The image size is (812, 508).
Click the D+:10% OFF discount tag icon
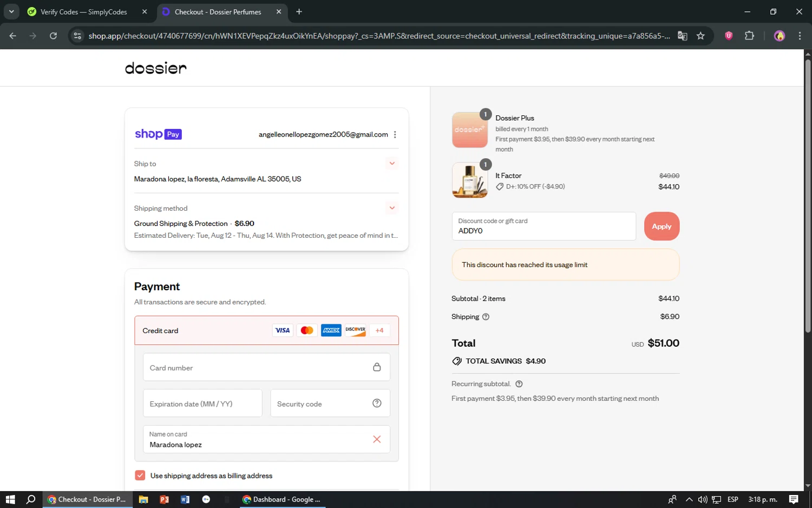click(500, 186)
